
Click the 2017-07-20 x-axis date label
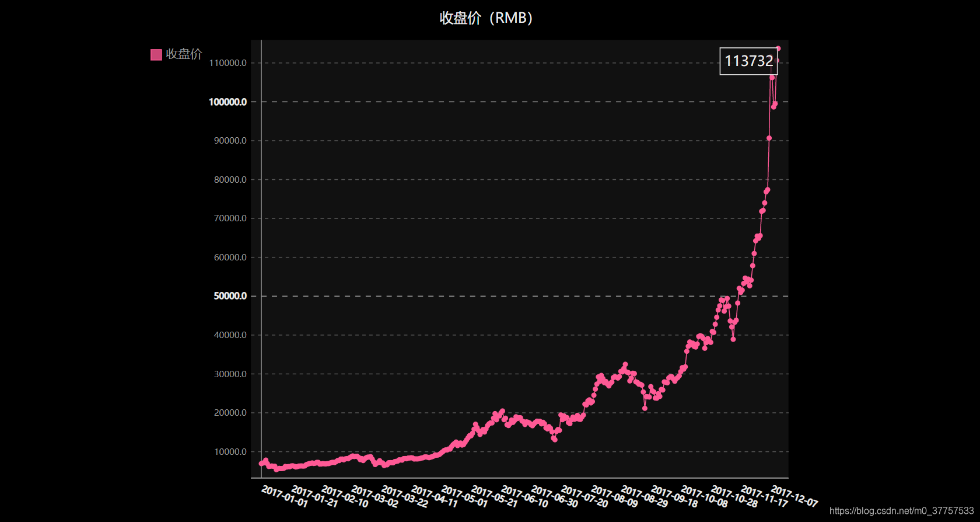pos(584,496)
